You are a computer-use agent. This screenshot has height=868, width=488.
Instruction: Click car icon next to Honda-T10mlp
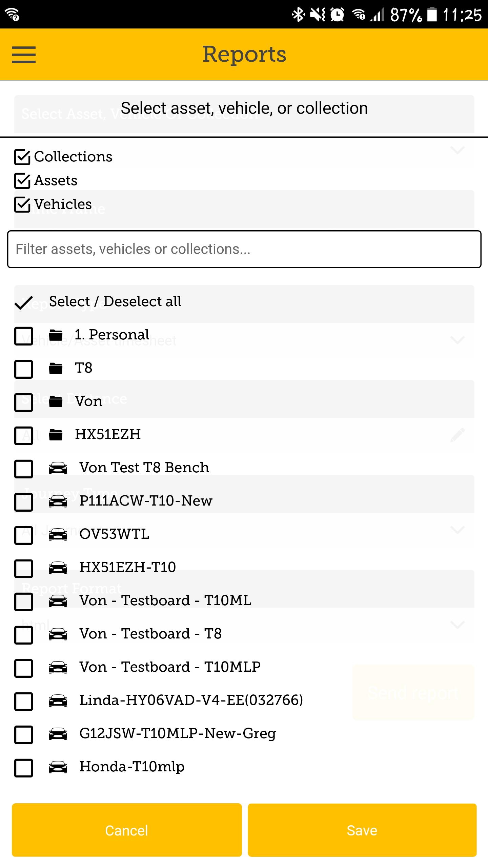58,767
